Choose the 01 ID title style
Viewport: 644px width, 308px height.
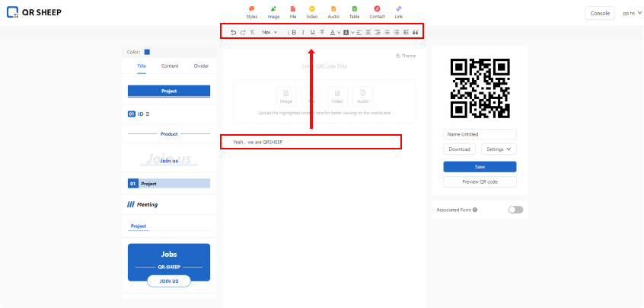point(139,114)
